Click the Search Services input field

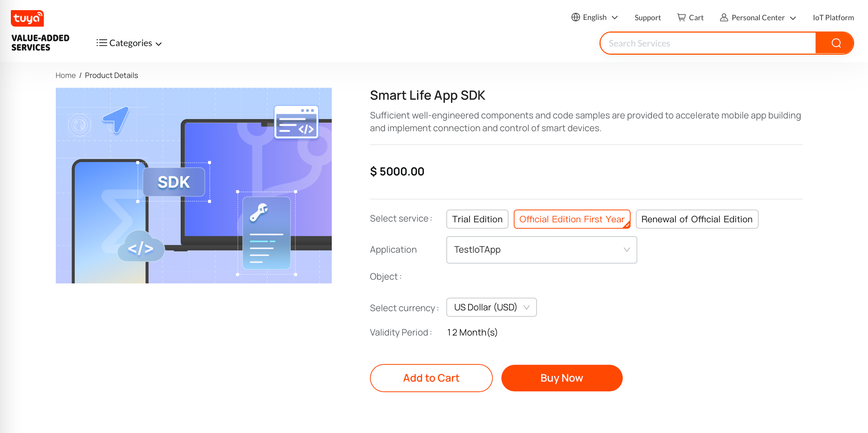tap(708, 43)
